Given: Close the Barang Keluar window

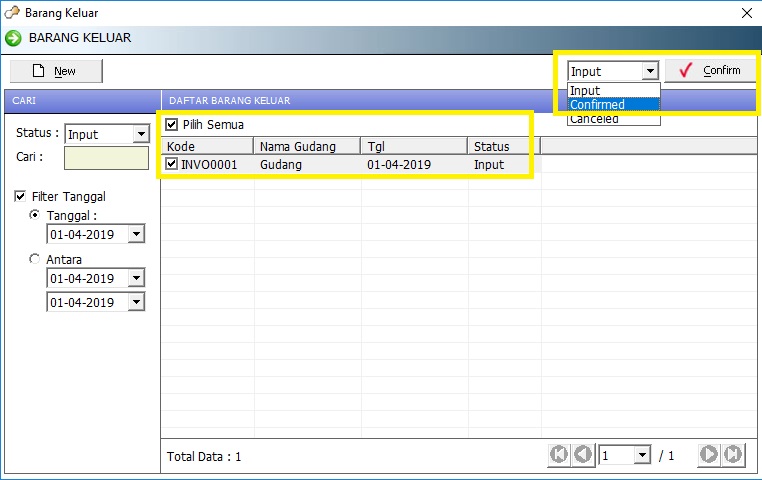Looking at the screenshot, I should (x=746, y=13).
